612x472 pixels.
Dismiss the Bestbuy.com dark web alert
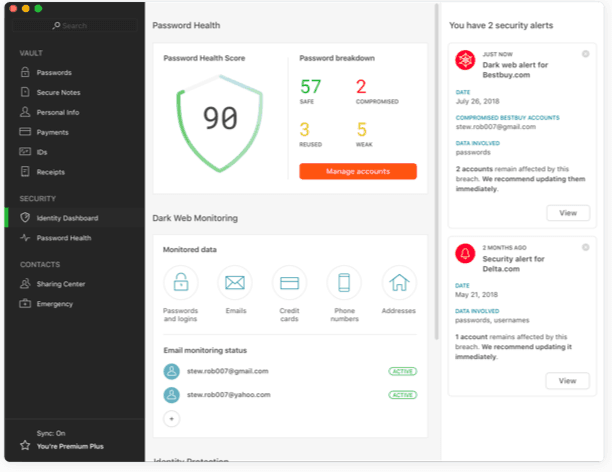[585, 52]
